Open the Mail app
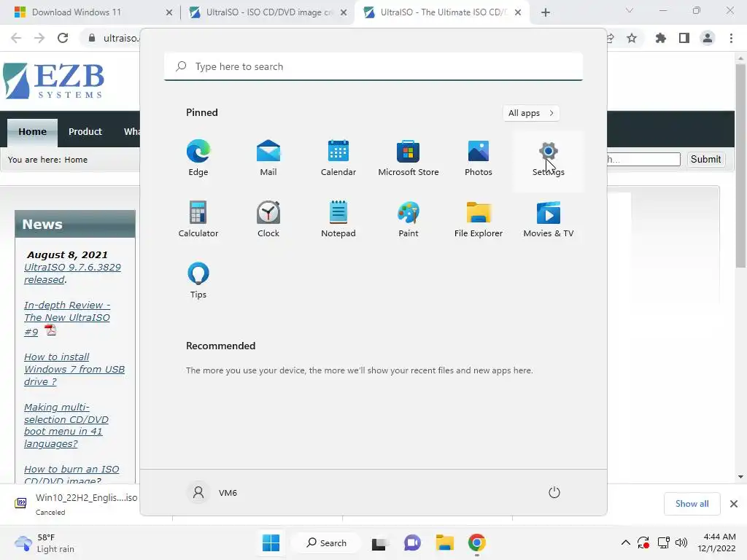Image resolution: width=747 pixels, height=560 pixels. (268, 158)
